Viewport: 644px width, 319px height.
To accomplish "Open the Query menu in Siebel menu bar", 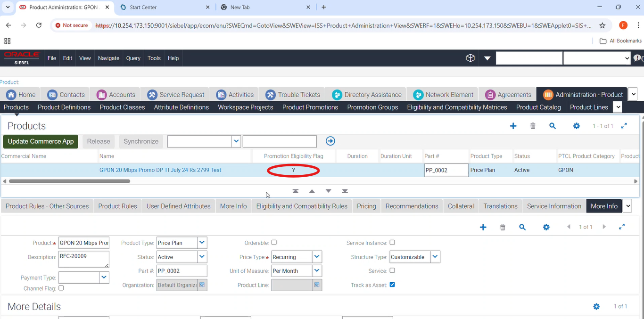I will click(133, 58).
